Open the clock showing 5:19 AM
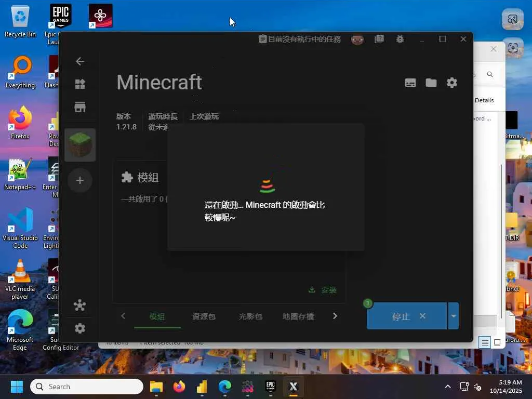Image resolution: width=532 pixels, height=399 pixels. tap(506, 387)
